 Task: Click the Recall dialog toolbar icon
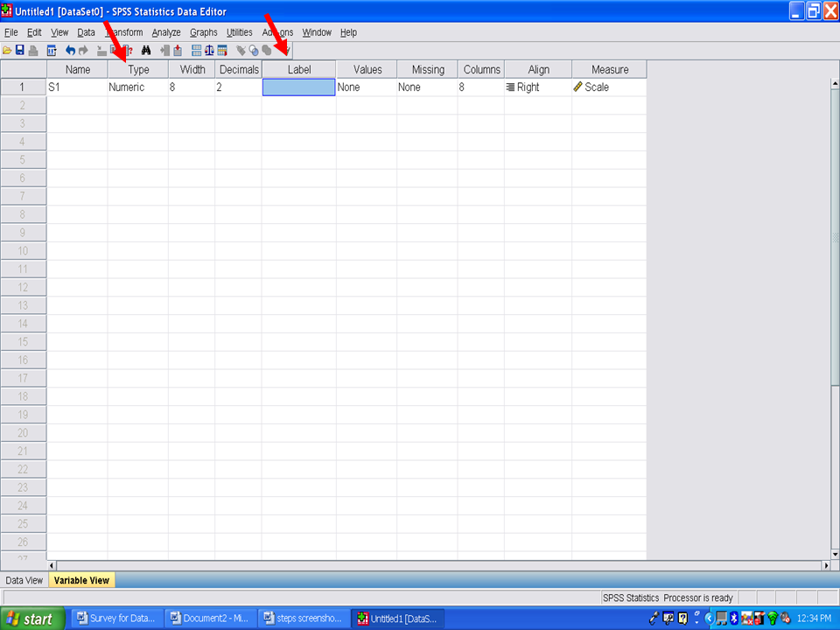(52, 51)
